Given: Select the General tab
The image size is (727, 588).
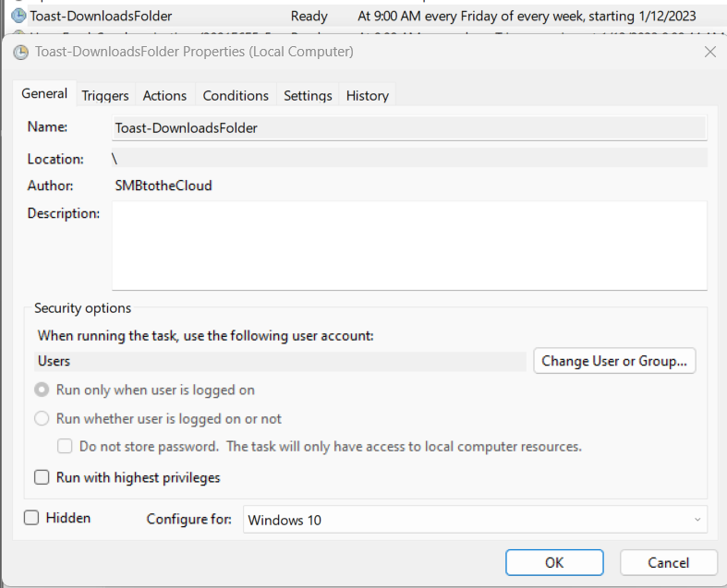Looking at the screenshot, I should 44,94.
